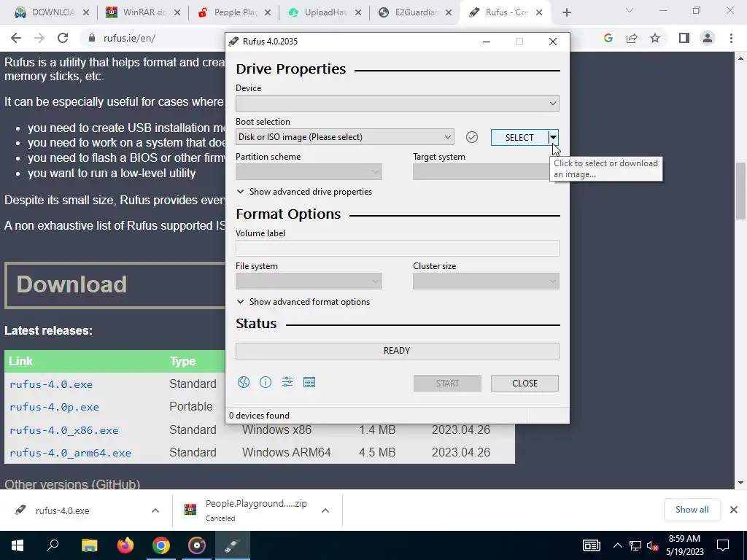The width and height of the screenshot is (747, 560).
Task: Launch Firefox from the taskbar
Action: [x=125, y=545]
